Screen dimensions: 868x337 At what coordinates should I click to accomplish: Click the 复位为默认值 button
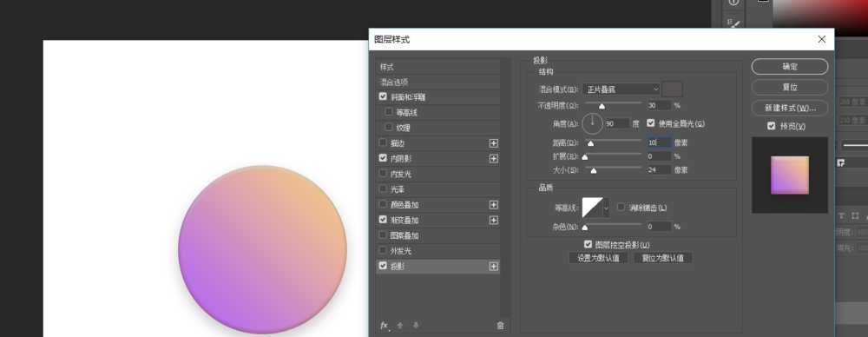662,258
